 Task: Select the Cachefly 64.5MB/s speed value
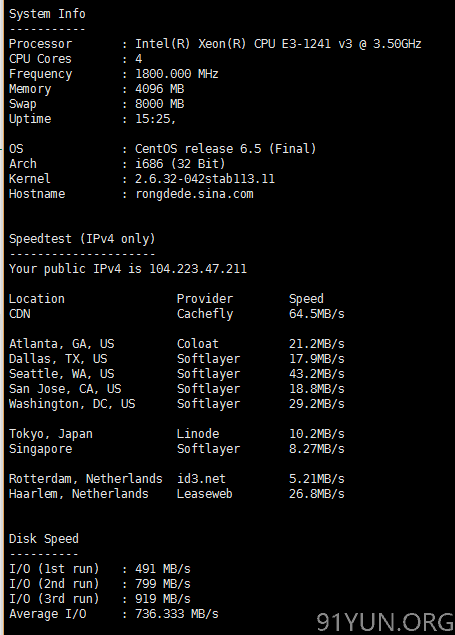point(317,314)
